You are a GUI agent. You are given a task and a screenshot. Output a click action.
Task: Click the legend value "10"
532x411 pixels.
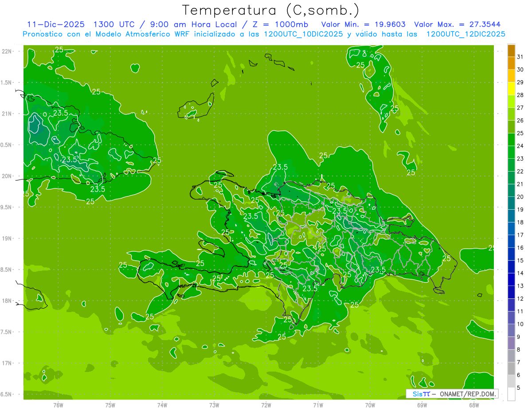[x=520, y=324]
